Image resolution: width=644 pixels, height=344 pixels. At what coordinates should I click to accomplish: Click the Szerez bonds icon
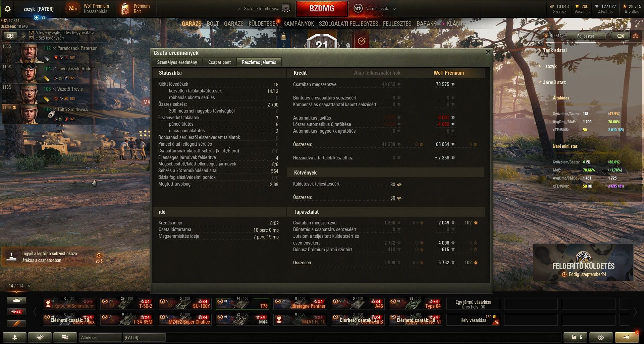[552, 6]
